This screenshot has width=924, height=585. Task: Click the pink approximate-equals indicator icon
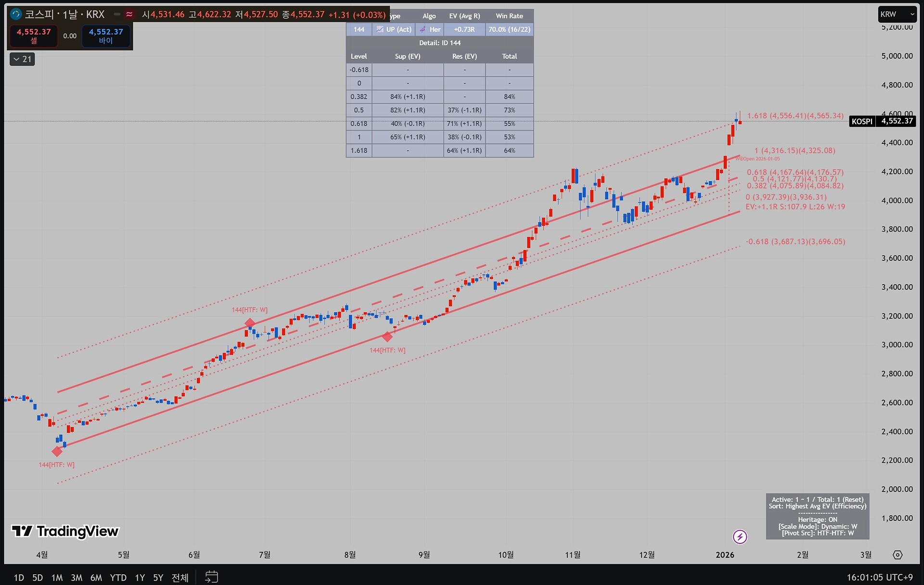click(x=129, y=14)
